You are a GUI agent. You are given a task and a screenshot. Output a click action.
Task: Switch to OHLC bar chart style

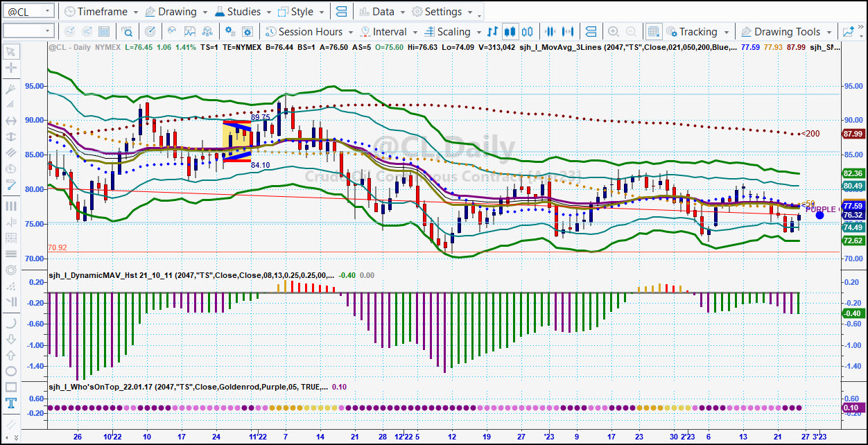tap(493, 32)
